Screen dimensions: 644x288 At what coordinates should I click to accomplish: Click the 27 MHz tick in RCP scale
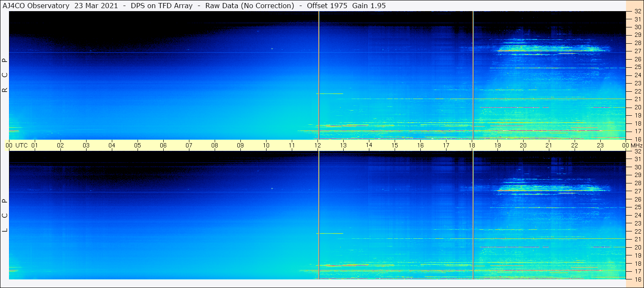pyautogui.click(x=637, y=51)
